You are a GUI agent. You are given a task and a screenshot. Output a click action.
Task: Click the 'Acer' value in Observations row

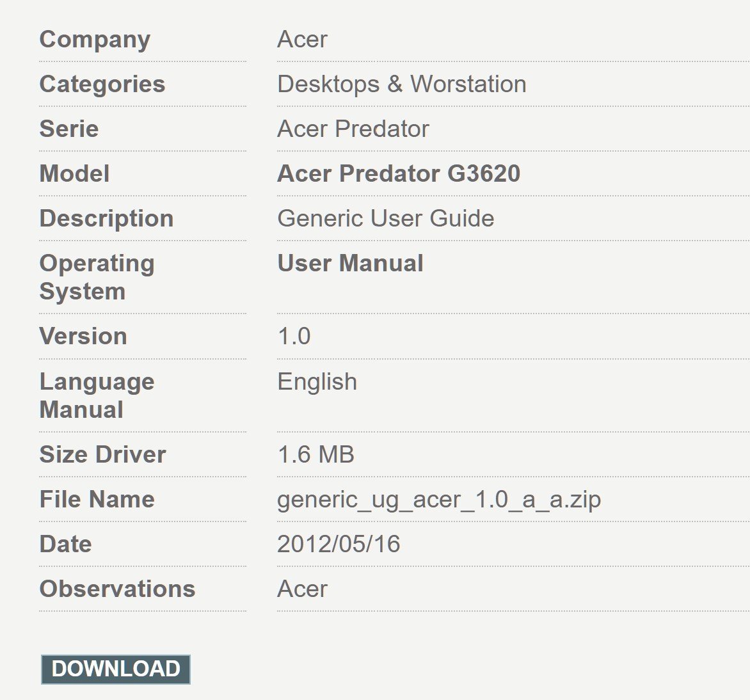(302, 589)
